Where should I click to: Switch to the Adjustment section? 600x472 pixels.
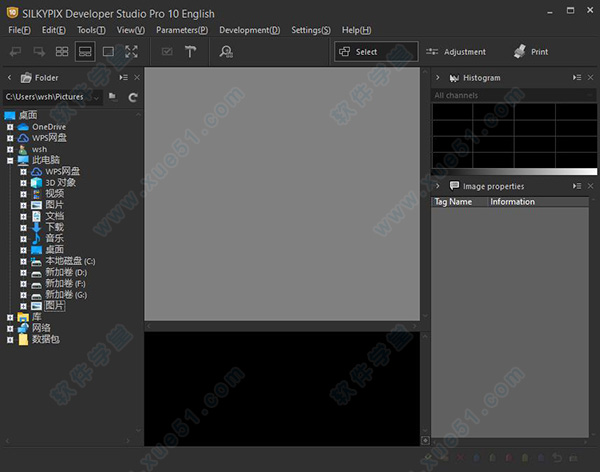point(456,52)
